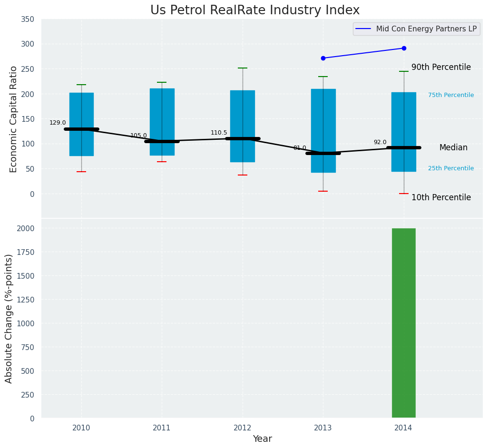Click the blue 2014 data point

pos(404,48)
